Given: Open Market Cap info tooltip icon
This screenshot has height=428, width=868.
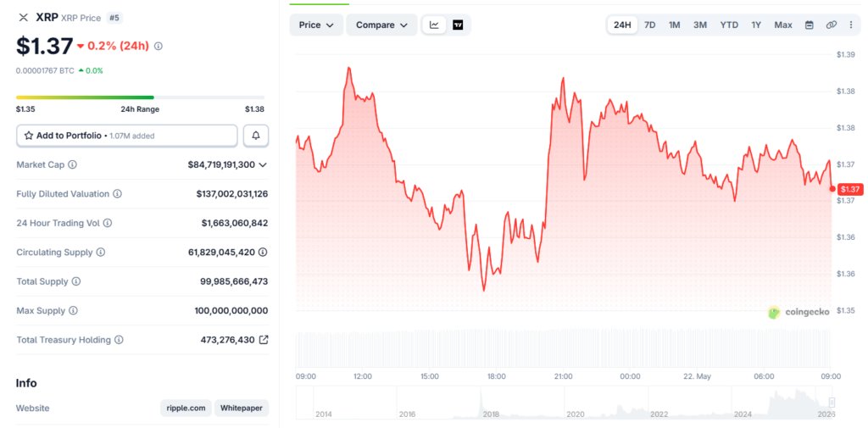Looking at the screenshot, I should [73, 164].
